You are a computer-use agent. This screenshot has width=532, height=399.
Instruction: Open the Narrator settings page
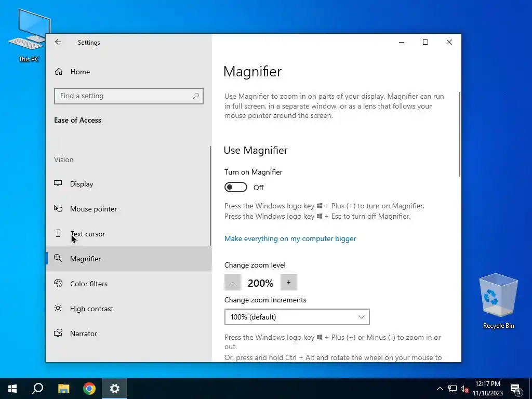pyautogui.click(x=128, y=334)
